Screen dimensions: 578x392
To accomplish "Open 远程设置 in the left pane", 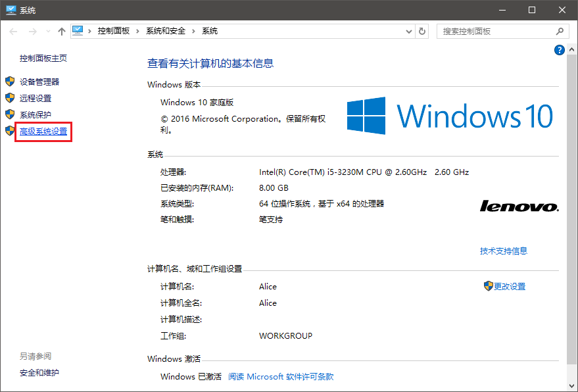I will 37,98.
